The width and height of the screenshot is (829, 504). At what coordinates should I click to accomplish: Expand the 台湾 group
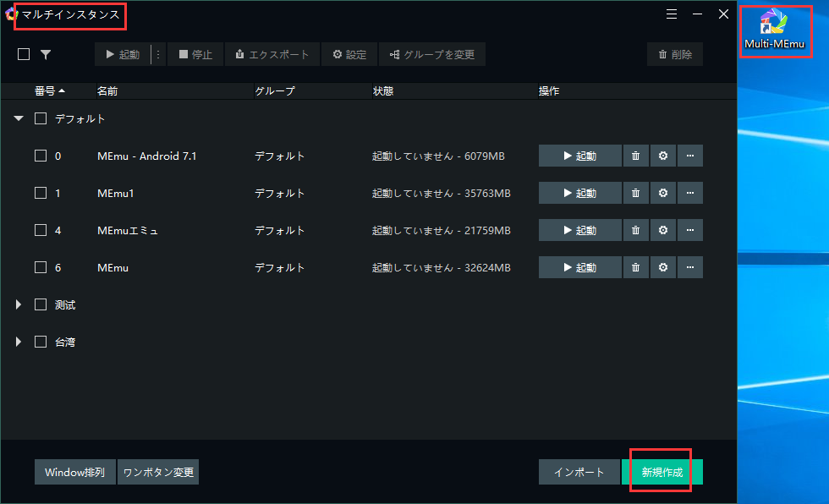click(x=19, y=342)
